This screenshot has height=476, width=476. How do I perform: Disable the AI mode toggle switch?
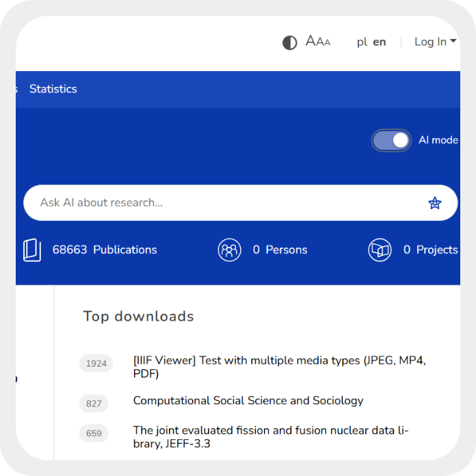391,140
